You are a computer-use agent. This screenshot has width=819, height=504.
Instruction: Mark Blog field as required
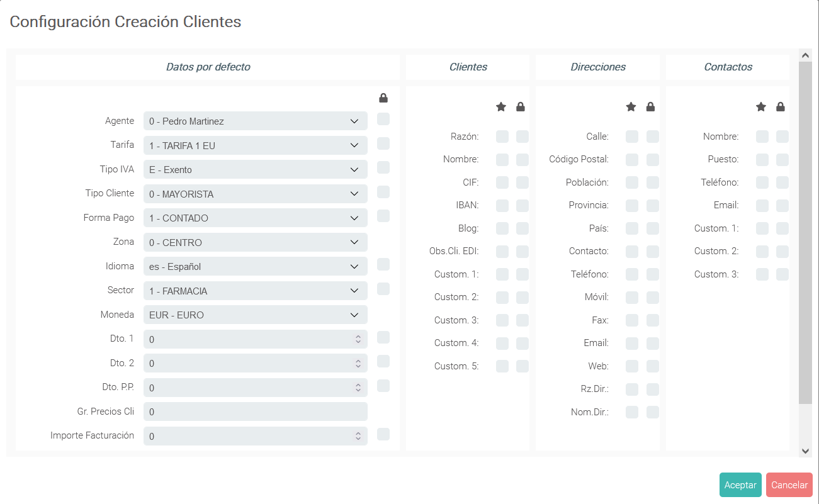click(x=502, y=228)
